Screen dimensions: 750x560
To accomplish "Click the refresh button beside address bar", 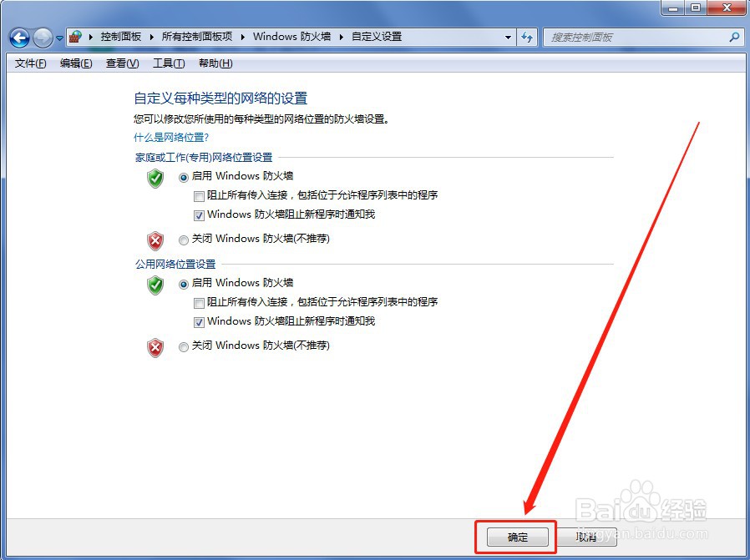I will tap(527, 37).
